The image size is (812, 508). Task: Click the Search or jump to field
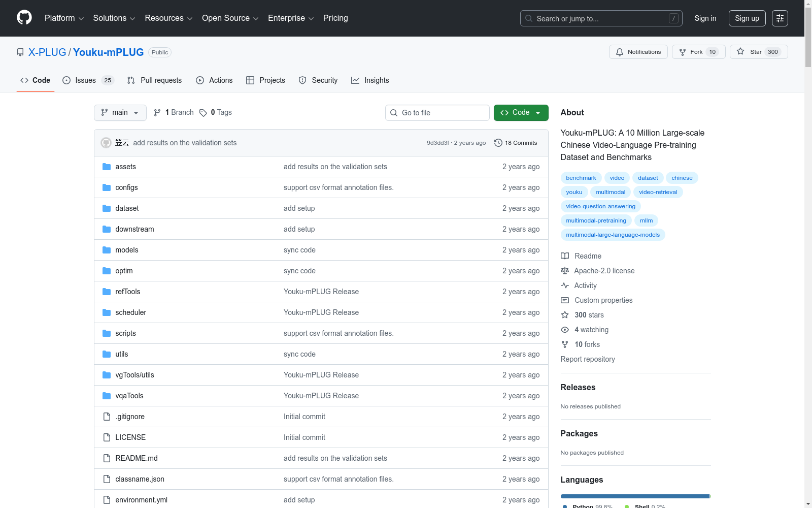pos(601,18)
